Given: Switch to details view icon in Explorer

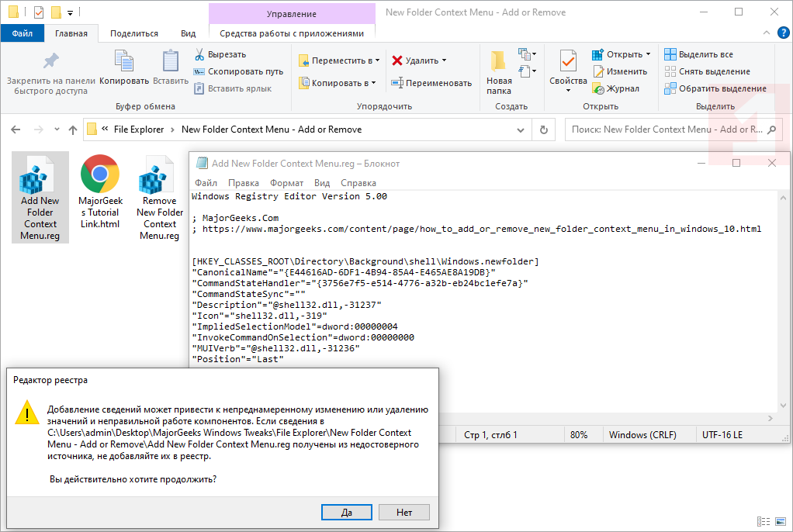Looking at the screenshot, I should coord(764,521).
